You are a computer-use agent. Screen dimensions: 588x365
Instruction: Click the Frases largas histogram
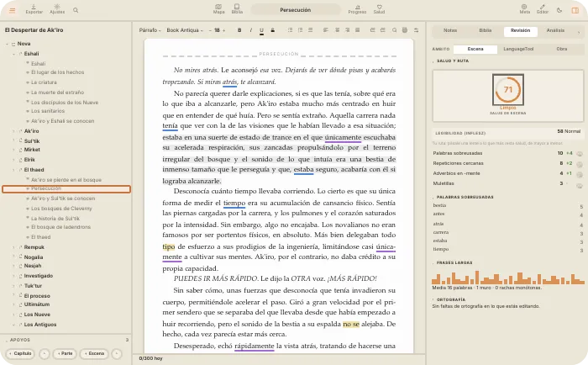(507, 278)
